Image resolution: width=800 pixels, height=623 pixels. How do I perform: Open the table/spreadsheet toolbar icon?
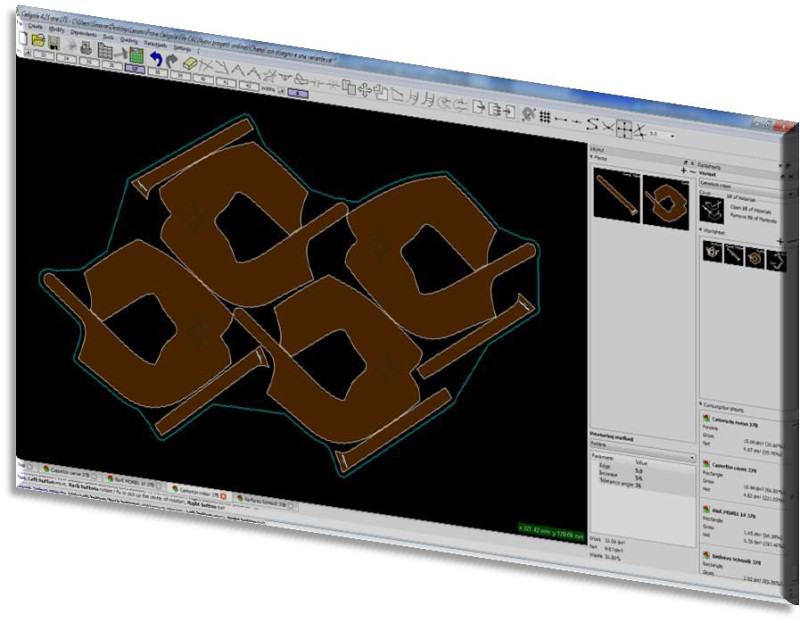(105, 51)
